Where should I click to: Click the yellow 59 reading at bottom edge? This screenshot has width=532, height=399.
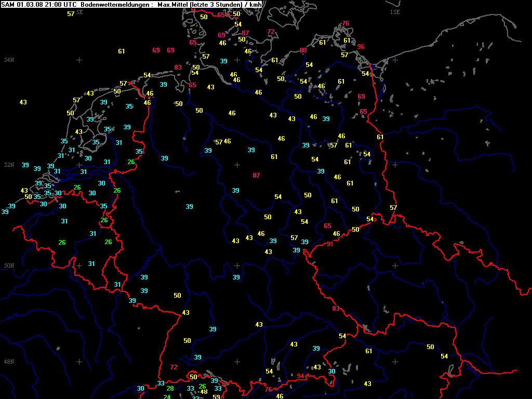pos(216,397)
